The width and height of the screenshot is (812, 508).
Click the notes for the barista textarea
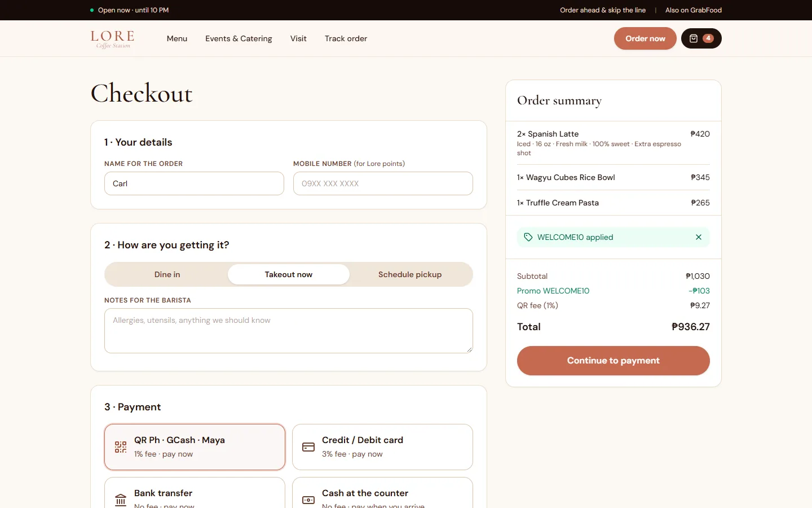click(x=289, y=331)
